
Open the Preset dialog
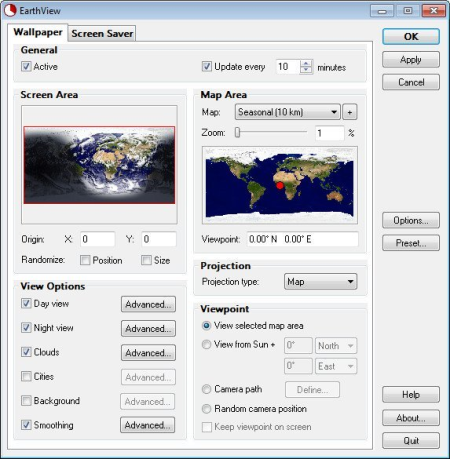[411, 243]
